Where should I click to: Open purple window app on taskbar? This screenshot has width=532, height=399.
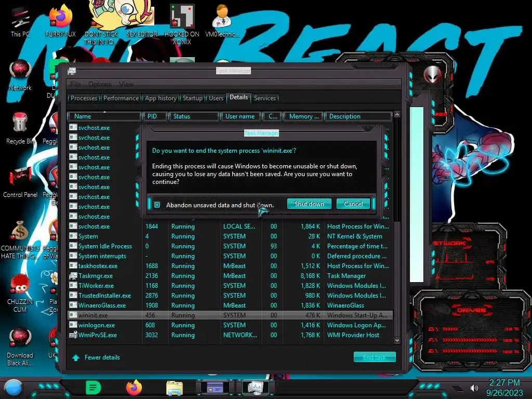pyautogui.click(x=215, y=387)
